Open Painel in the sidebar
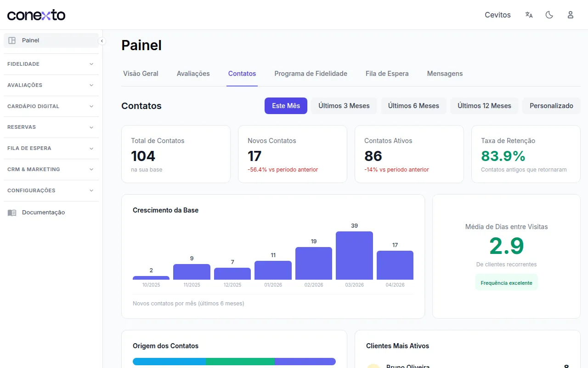 tap(51, 40)
